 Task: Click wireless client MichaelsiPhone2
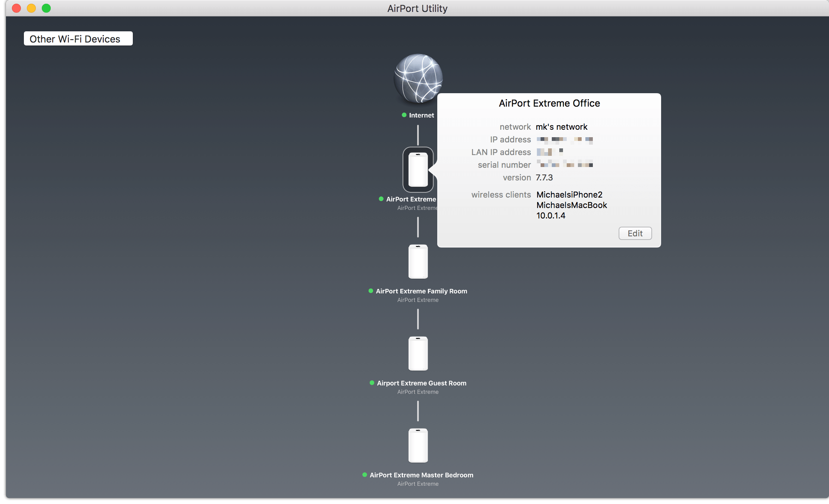point(569,195)
